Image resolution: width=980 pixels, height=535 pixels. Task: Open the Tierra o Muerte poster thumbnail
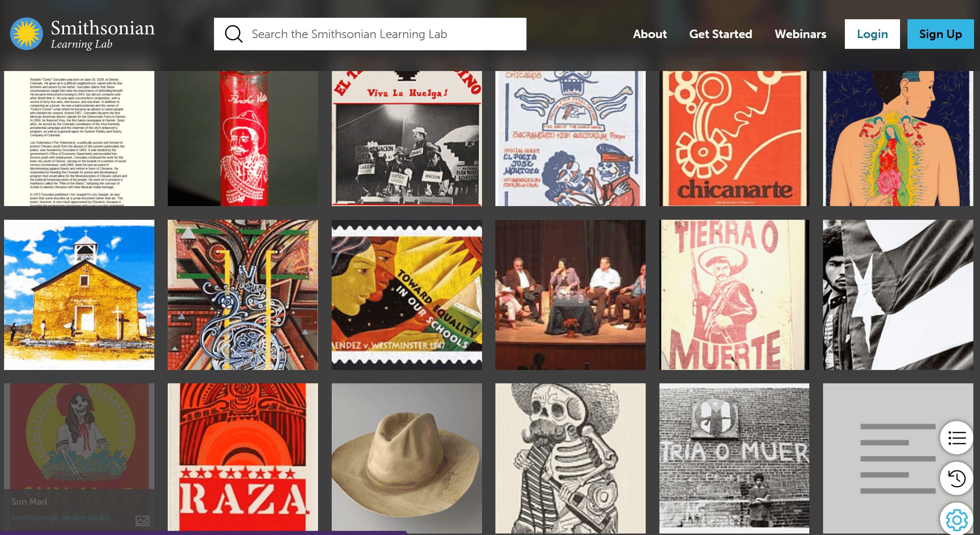pos(734,295)
